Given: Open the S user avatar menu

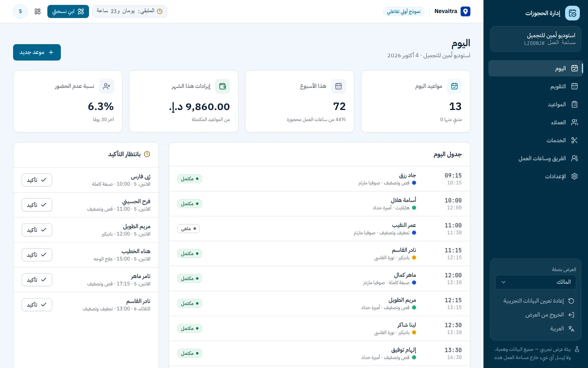Looking at the screenshot, I should pyautogui.click(x=20, y=11).
